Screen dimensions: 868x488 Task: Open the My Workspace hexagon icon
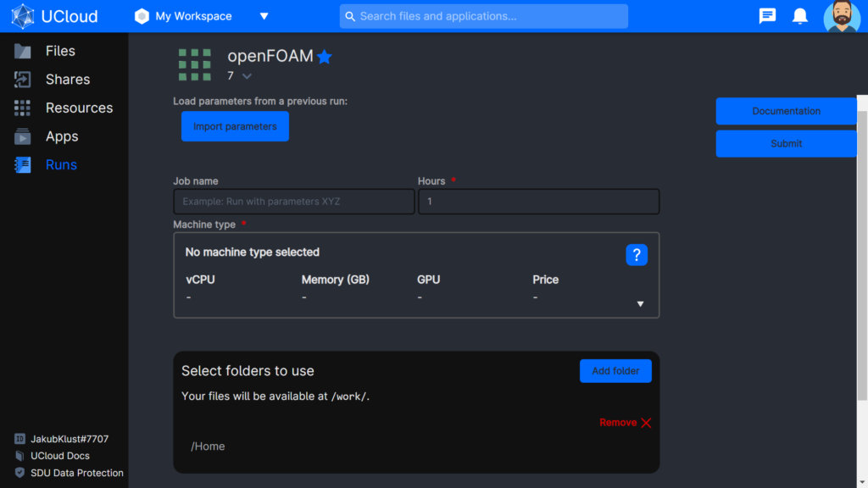click(142, 16)
